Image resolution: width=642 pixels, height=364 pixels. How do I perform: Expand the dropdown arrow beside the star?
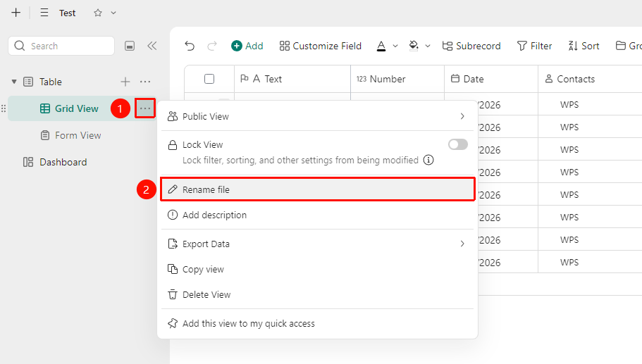(x=113, y=13)
